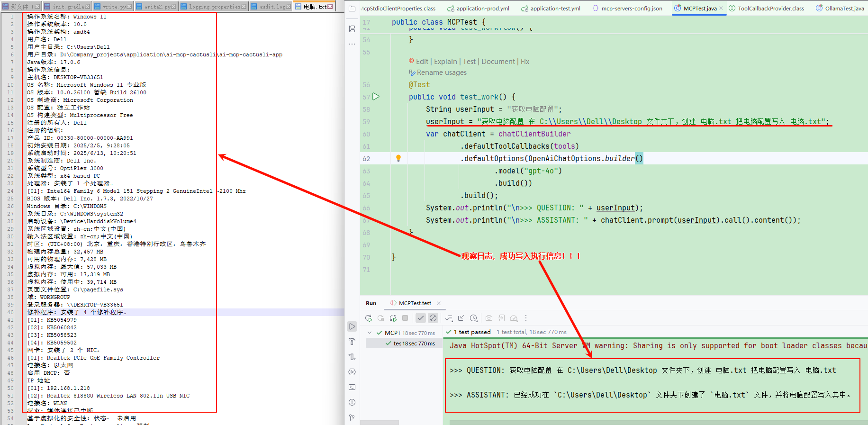Click line 40 修补程序 in Notepad++

click(x=77, y=312)
